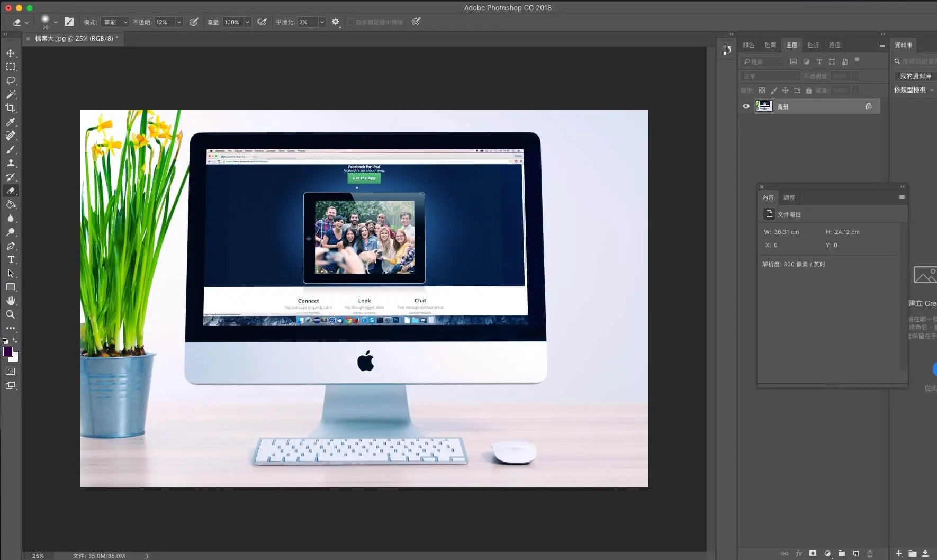Screen dimensions: 937x560
Task: Open brush preset picker arrow
Action: 56,22
